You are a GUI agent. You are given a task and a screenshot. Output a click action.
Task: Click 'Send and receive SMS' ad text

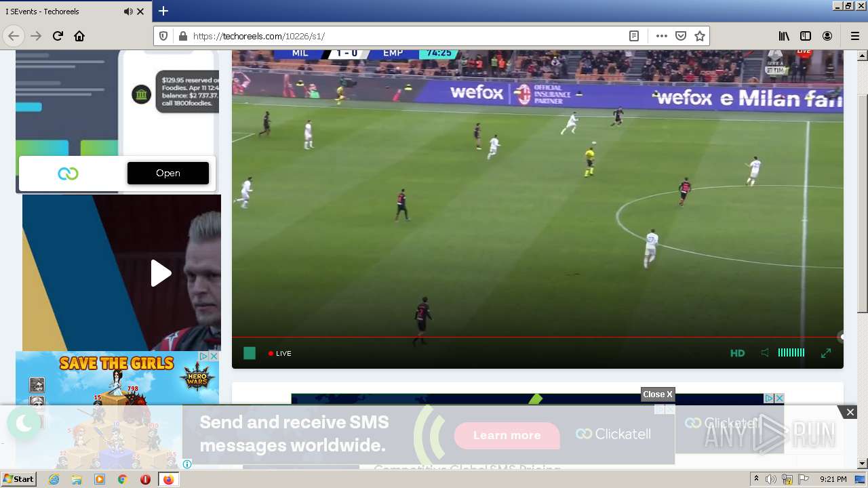(x=294, y=434)
